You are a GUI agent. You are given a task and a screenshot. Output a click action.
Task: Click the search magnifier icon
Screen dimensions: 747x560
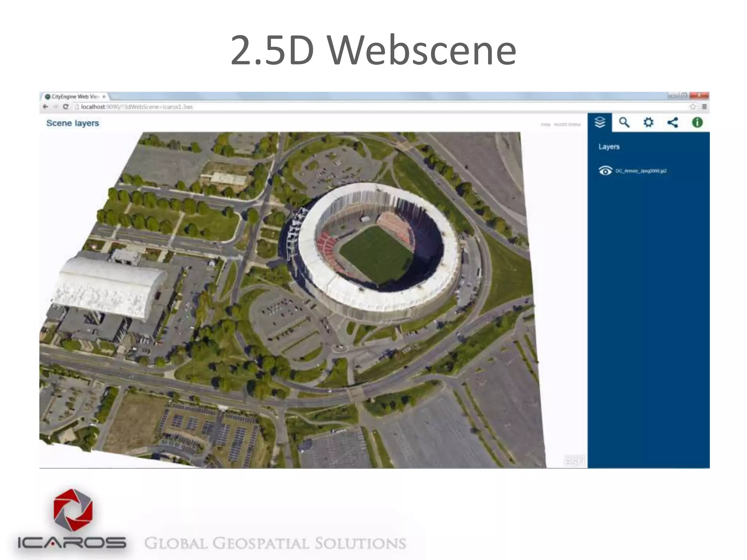[x=624, y=122]
